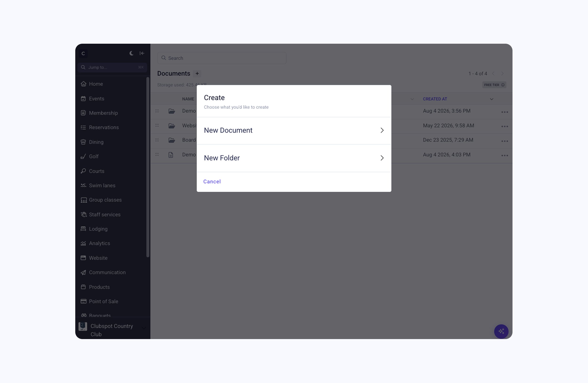Viewport: 588px width, 383px height.
Task: Open more options for Aug 4 4:03 PM row
Action: coord(505,156)
